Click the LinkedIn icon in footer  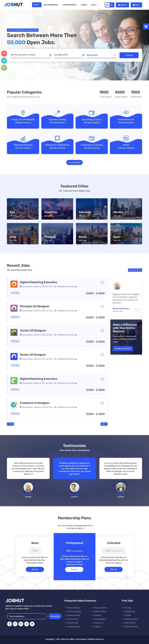click(21, 624)
